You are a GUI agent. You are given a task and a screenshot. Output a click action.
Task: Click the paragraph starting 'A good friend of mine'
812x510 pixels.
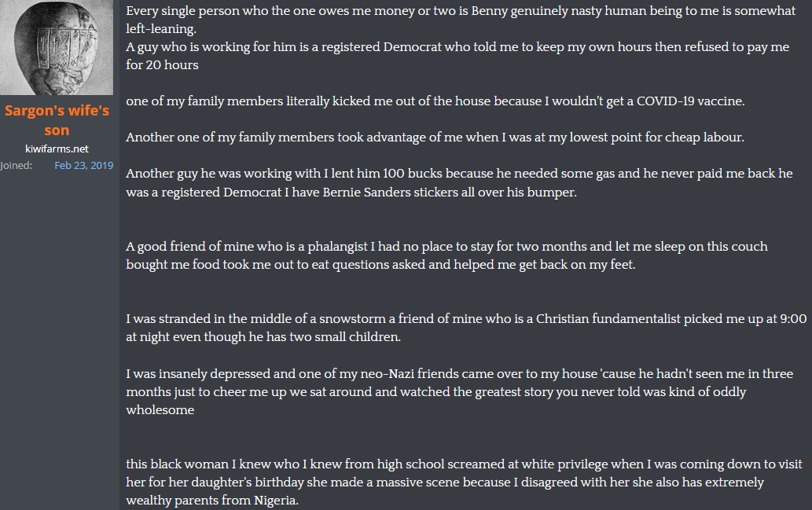(x=446, y=247)
